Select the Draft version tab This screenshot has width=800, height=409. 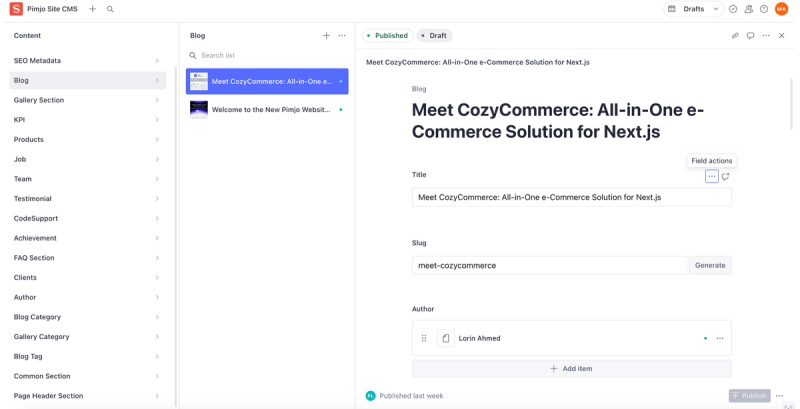coord(434,36)
